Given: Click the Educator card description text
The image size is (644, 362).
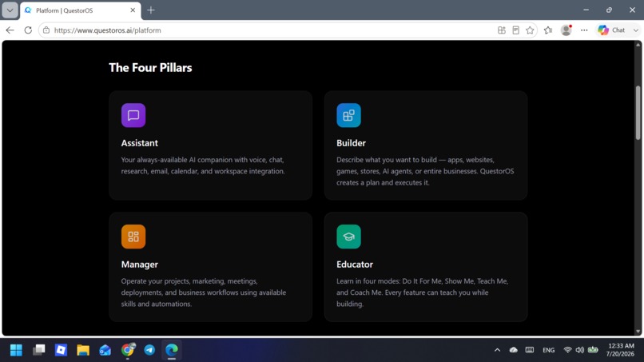Looking at the screenshot, I should [422, 292].
